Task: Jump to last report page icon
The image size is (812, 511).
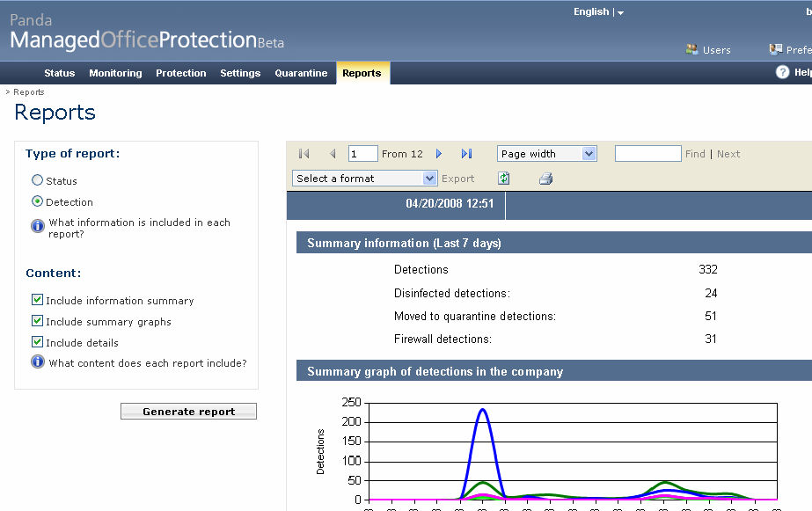Action: click(x=466, y=154)
